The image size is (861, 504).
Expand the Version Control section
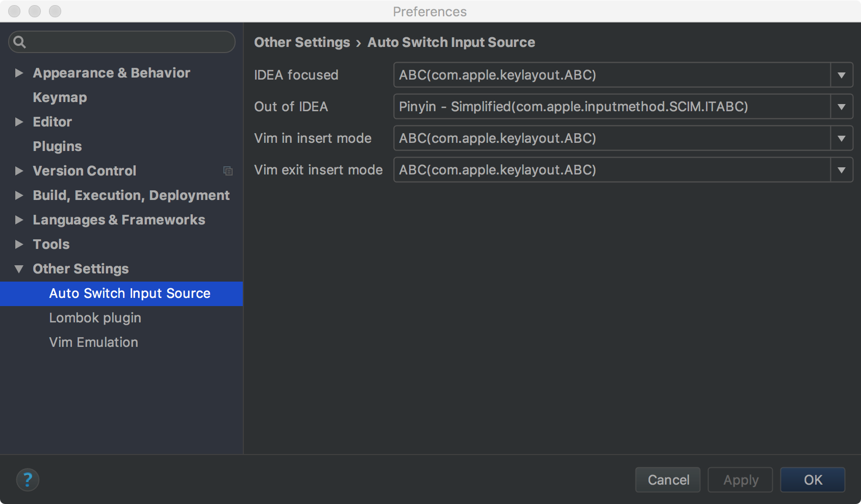(19, 171)
